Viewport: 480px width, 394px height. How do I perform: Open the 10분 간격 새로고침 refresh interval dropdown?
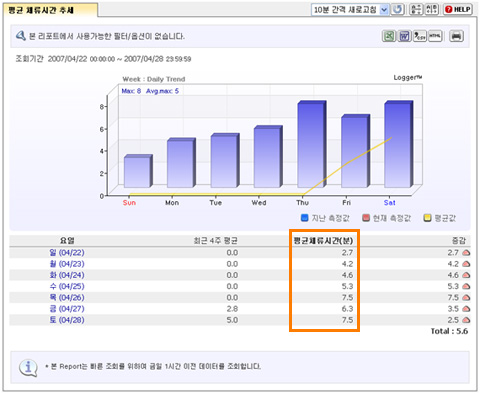pyautogui.click(x=350, y=10)
